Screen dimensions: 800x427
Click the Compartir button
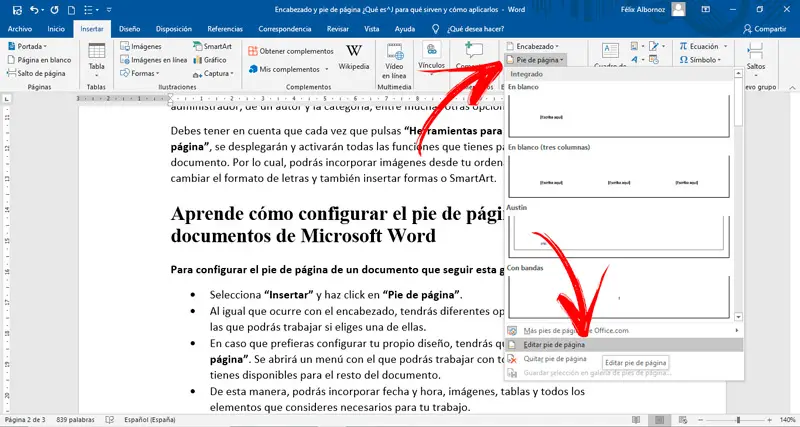point(764,29)
